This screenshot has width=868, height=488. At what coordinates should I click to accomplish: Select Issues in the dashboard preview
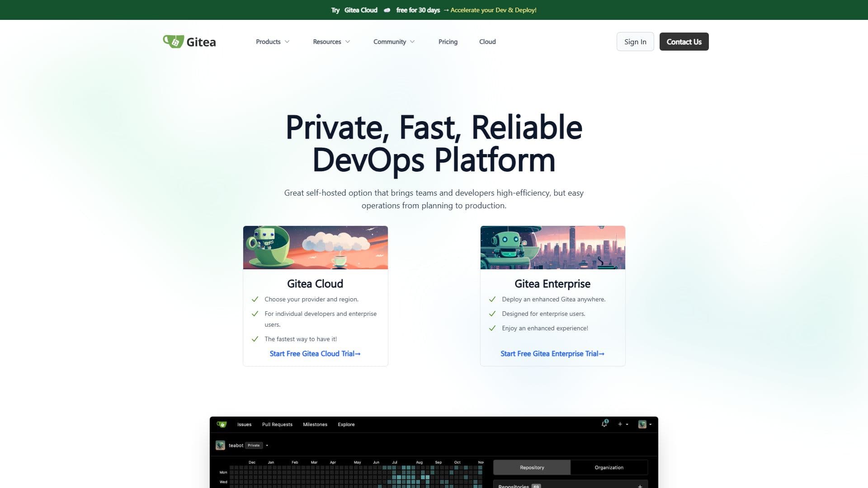pyautogui.click(x=244, y=424)
